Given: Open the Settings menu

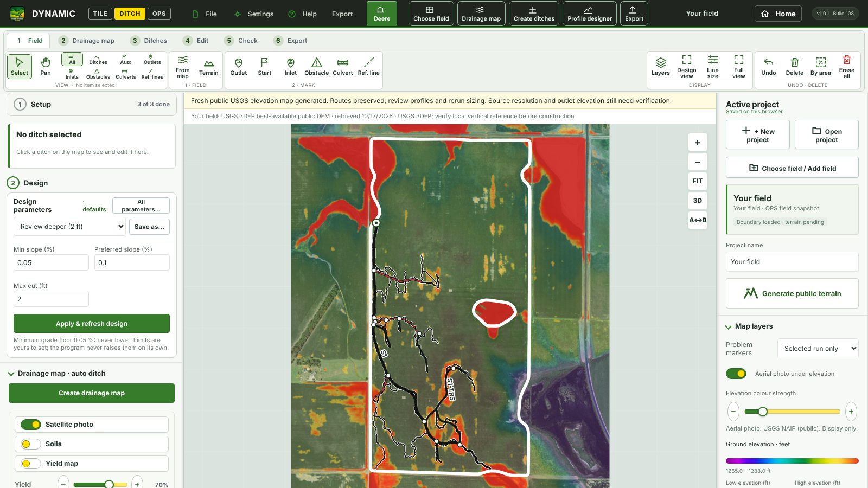Looking at the screenshot, I should click(254, 14).
